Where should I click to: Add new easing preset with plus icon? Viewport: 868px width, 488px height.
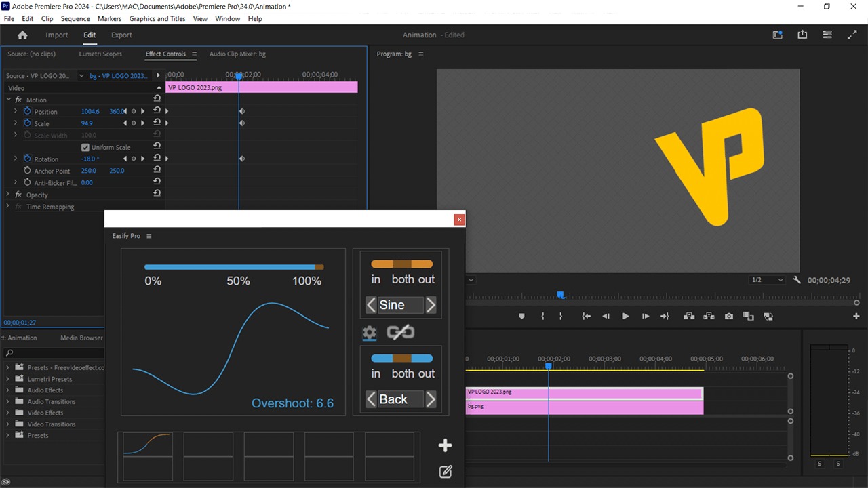pos(445,445)
